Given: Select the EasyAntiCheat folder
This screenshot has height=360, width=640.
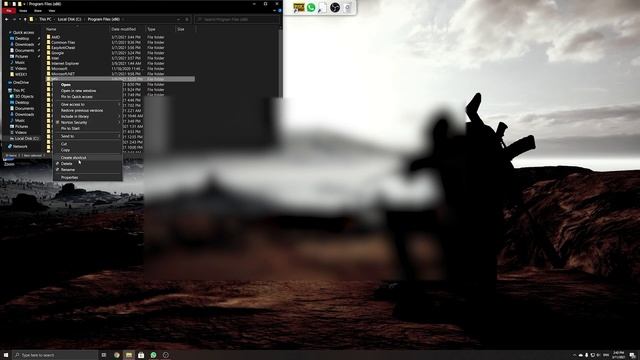Looking at the screenshot, I should click(63, 48).
